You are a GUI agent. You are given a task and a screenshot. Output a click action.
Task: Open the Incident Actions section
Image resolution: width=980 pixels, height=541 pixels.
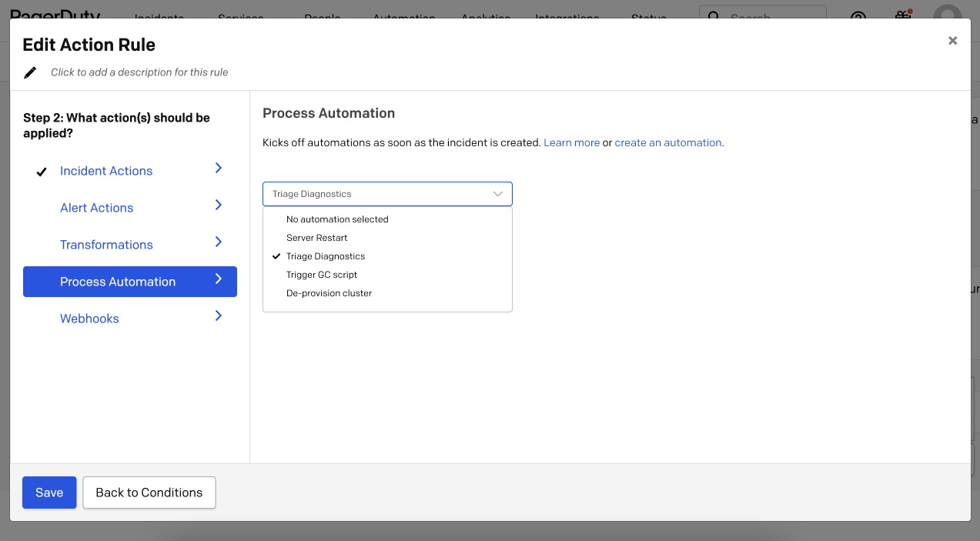pyautogui.click(x=106, y=171)
